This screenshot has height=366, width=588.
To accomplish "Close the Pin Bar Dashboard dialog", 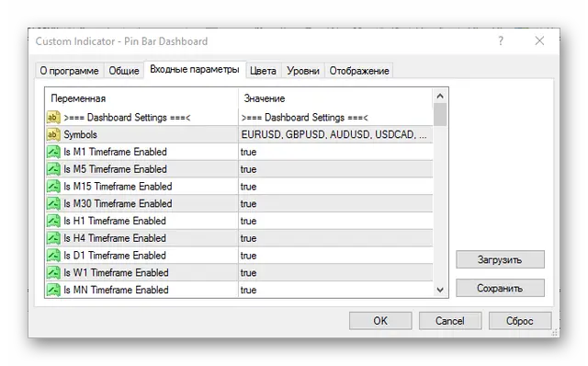I will [539, 40].
